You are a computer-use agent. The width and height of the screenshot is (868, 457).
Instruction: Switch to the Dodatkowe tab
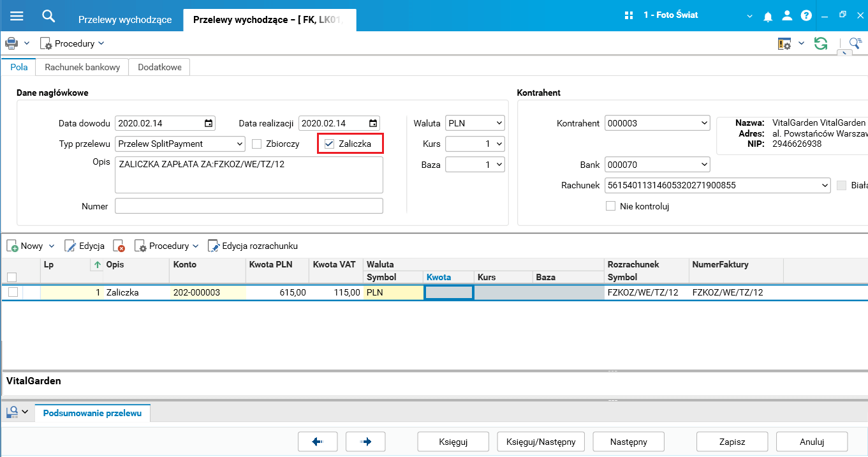pos(159,67)
